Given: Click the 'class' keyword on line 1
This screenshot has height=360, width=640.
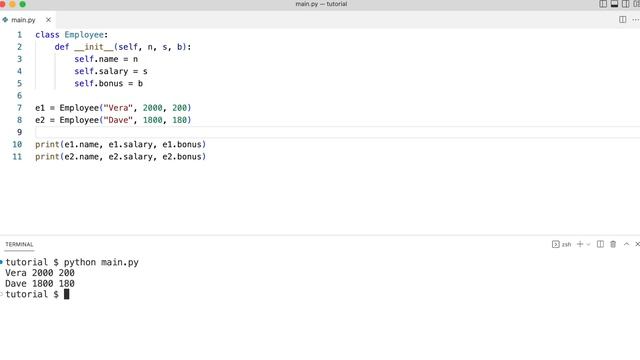Looking at the screenshot, I should coord(47,35).
